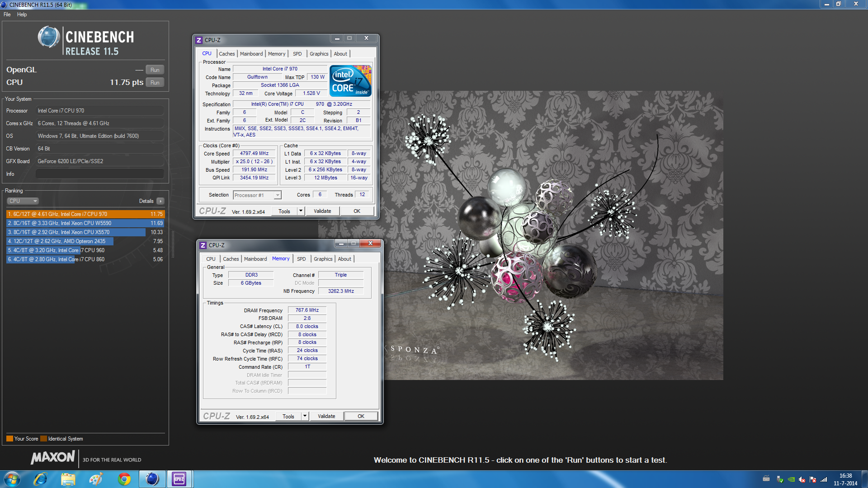This screenshot has width=868, height=488.
Task: Select ranking row Intel Core i7 CPU 960
Action: (85, 250)
